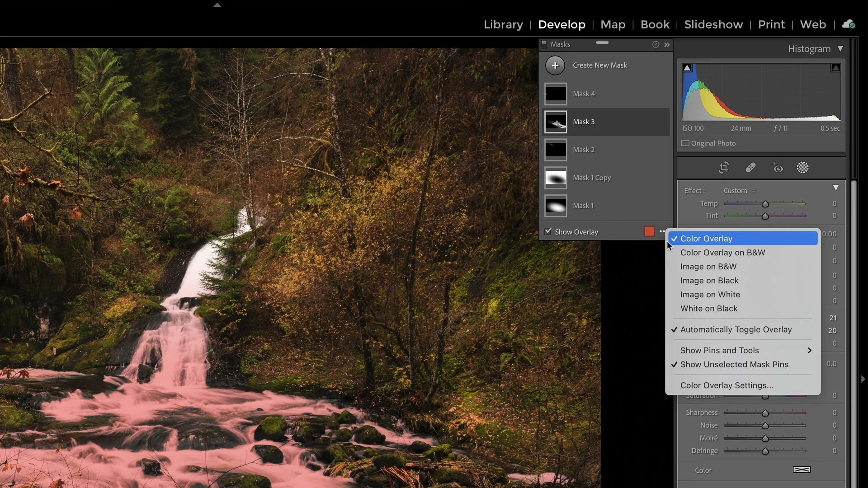
Task: Open the Effect Custom preset dropdown
Action: [x=739, y=191]
